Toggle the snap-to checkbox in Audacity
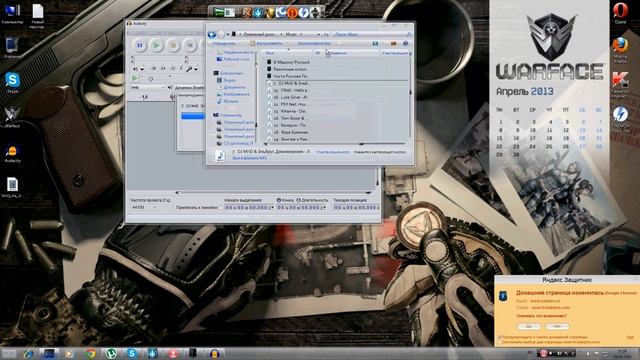640x360 pixels. 221,208
